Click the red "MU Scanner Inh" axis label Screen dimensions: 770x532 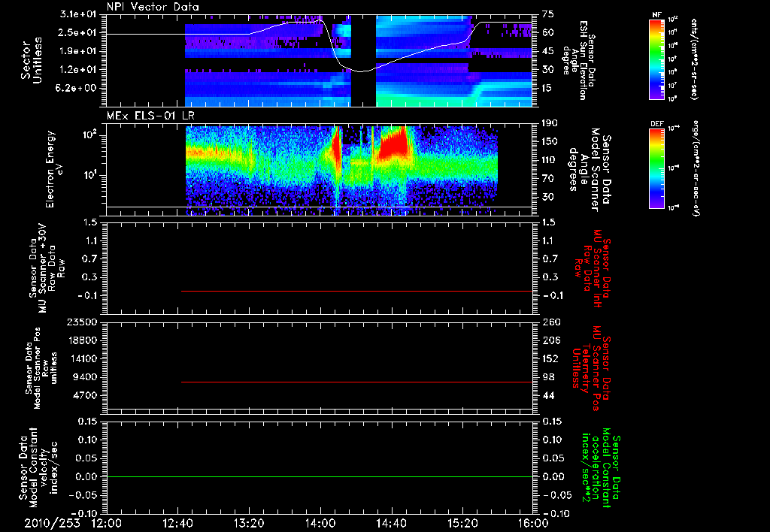tap(592, 268)
